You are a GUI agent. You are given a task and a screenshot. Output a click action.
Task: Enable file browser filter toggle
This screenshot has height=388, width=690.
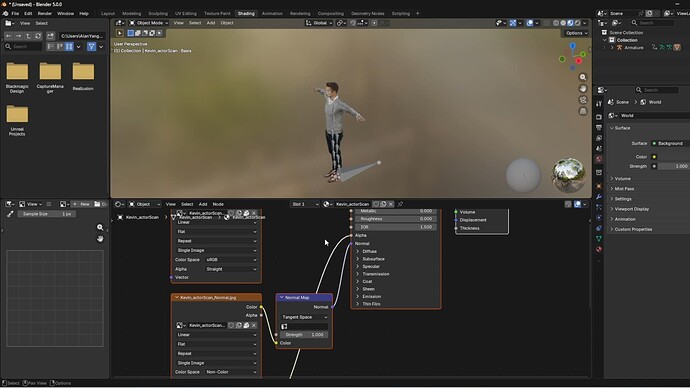[x=91, y=46]
